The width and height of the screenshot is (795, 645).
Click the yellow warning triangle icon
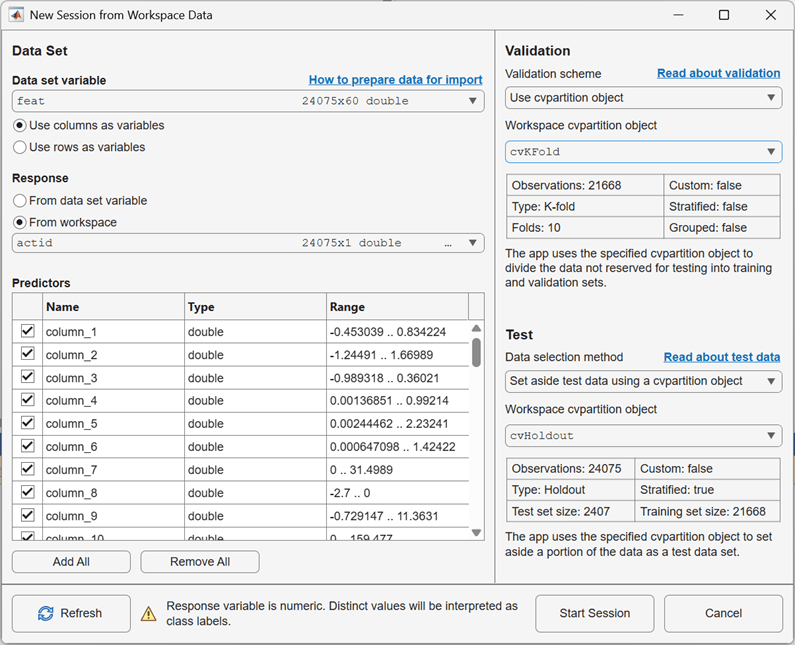click(x=149, y=614)
